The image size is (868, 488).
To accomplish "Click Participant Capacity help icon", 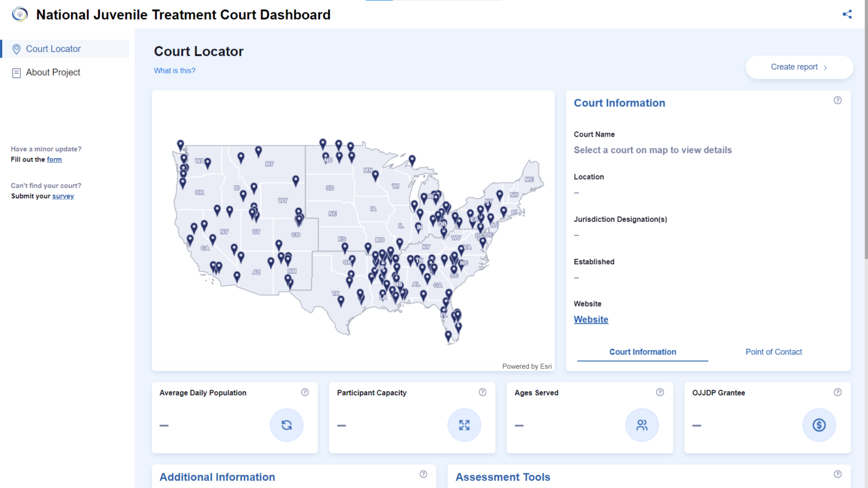I will click(x=482, y=393).
